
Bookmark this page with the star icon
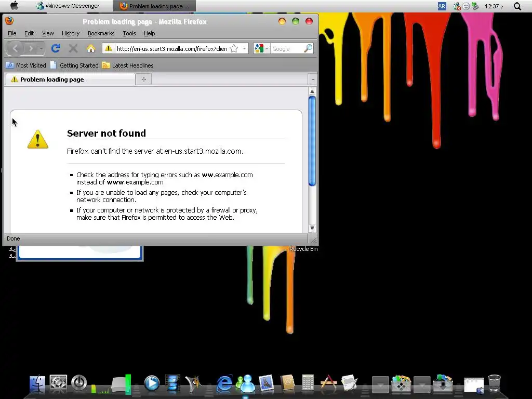234,48
